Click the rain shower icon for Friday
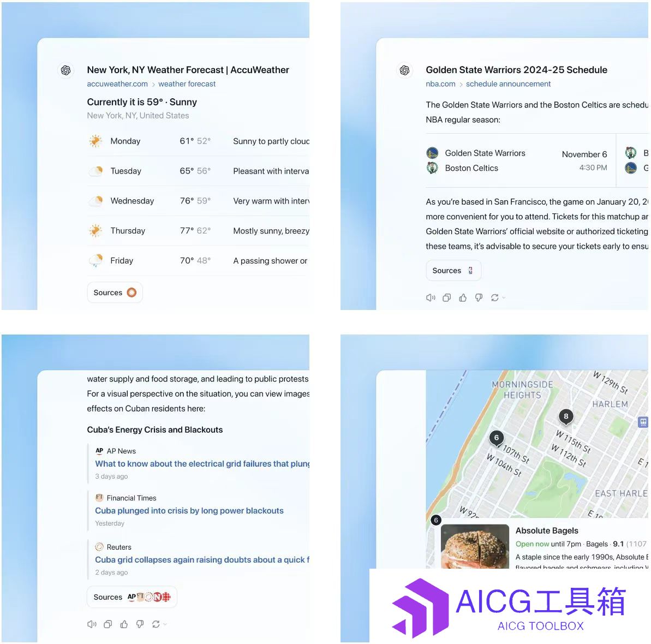This screenshot has height=644, width=651. [x=95, y=261]
